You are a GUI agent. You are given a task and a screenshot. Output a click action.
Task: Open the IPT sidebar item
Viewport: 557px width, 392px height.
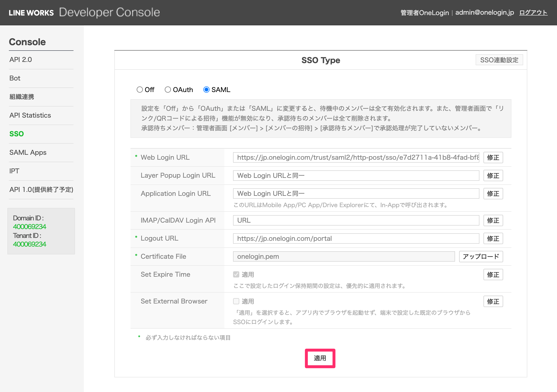(x=14, y=171)
